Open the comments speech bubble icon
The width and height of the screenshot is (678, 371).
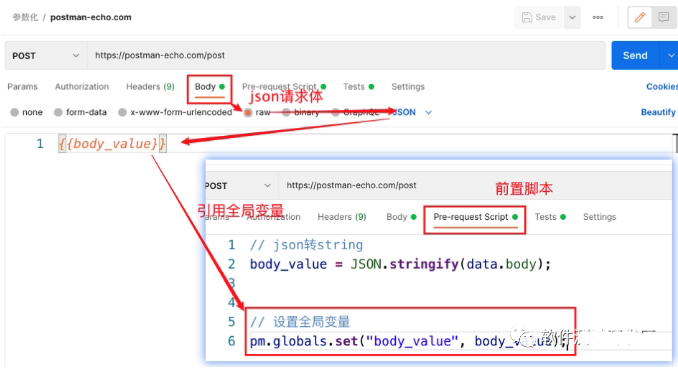tap(663, 17)
